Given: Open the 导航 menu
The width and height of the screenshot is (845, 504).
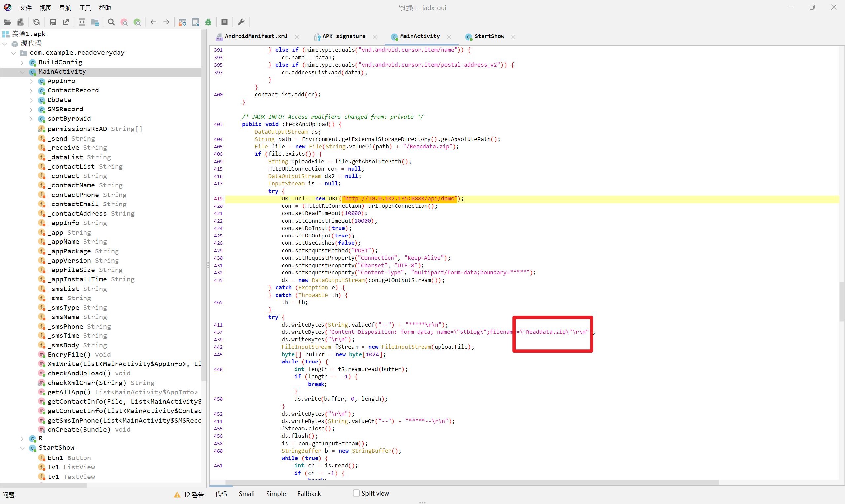Looking at the screenshot, I should (65, 8).
